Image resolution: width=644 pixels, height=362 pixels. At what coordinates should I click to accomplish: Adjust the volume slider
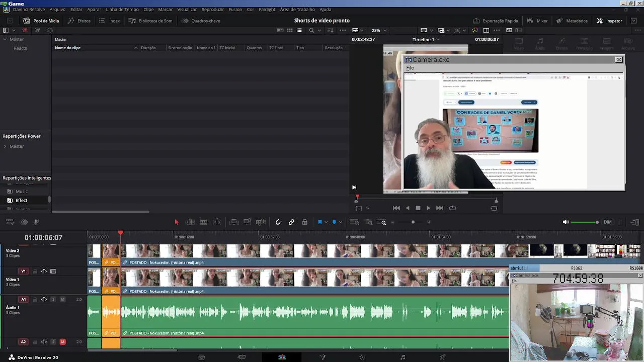(x=585, y=222)
